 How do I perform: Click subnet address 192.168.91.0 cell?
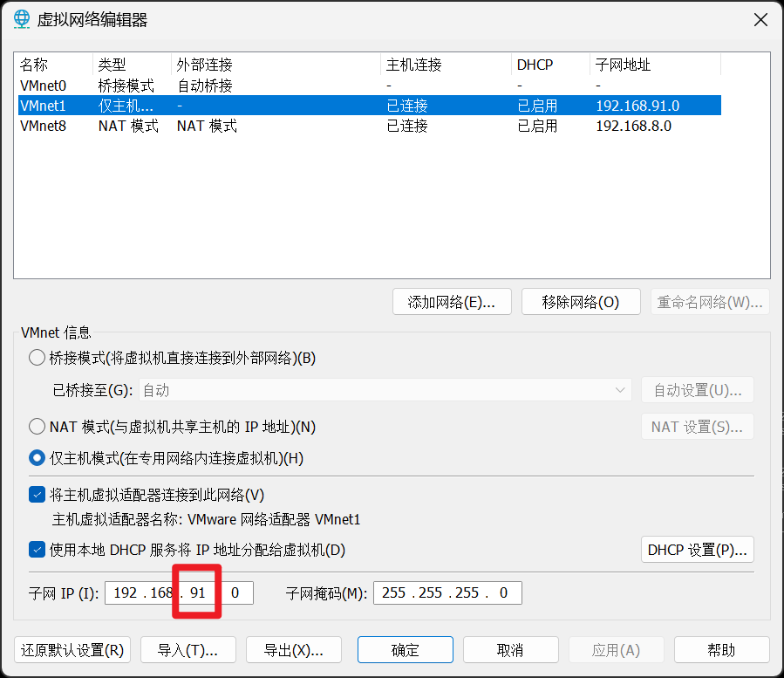[x=637, y=106]
